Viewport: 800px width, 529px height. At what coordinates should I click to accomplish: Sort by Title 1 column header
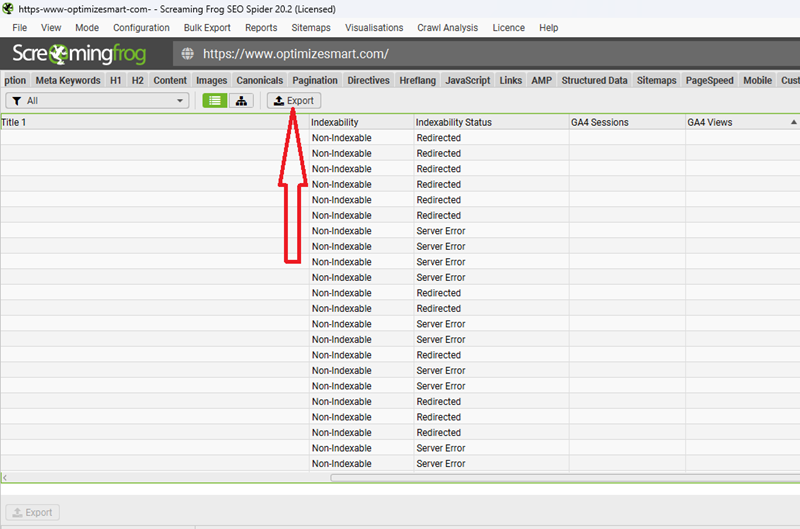pos(155,122)
